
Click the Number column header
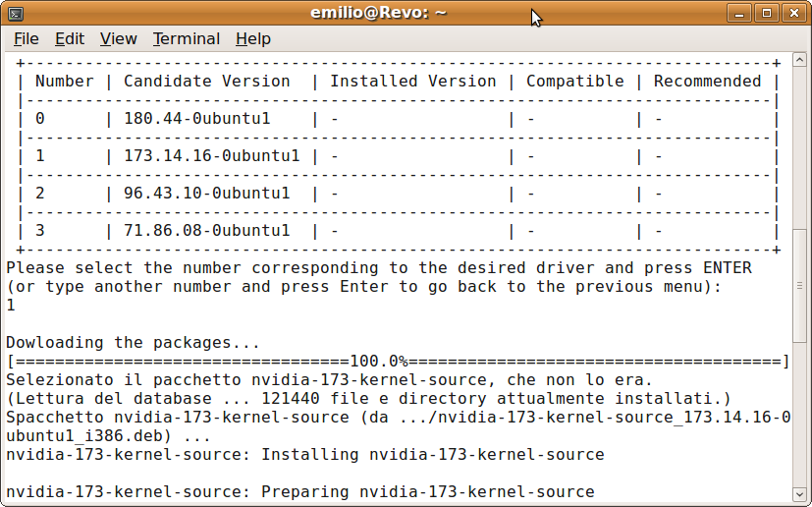pyautogui.click(x=64, y=82)
